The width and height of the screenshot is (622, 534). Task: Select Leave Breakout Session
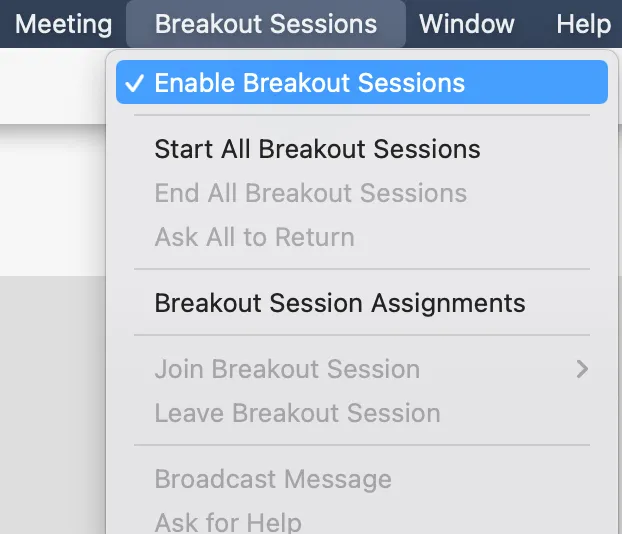[x=297, y=413]
